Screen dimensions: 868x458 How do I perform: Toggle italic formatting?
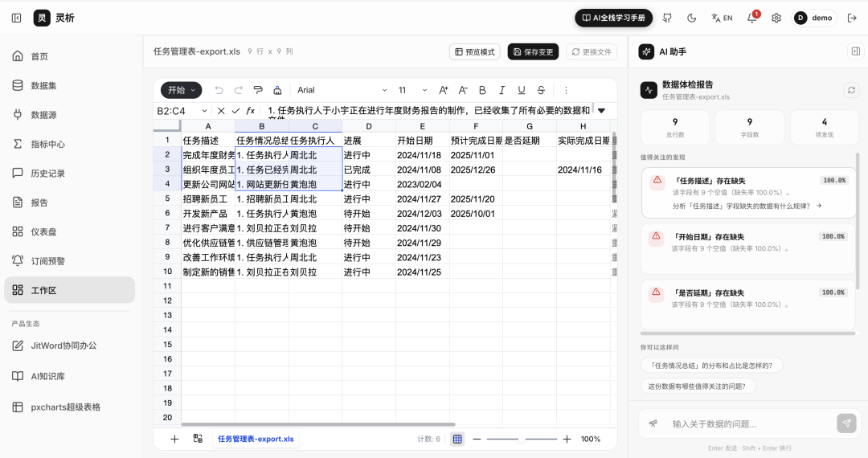click(x=502, y=90)
